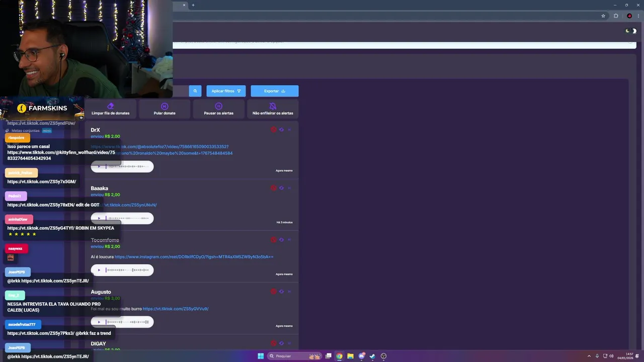Click skip icon on Baaaka donation
This screenshot has width=644, height=362.
pos(289,188)
